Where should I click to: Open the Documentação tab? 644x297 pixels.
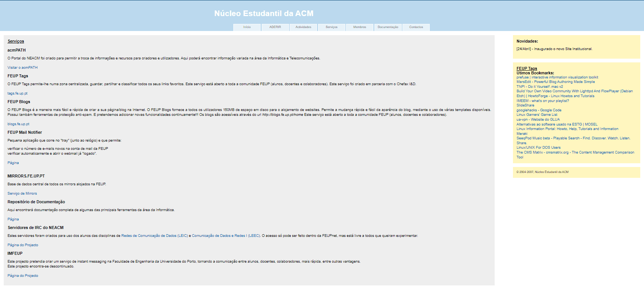[388, 27]
